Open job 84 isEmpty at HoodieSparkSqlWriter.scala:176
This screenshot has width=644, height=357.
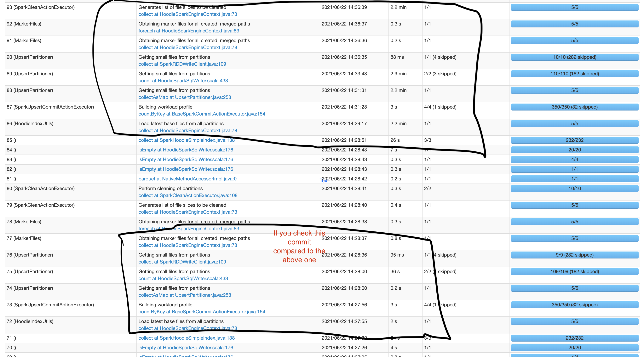tap(186, 150)
